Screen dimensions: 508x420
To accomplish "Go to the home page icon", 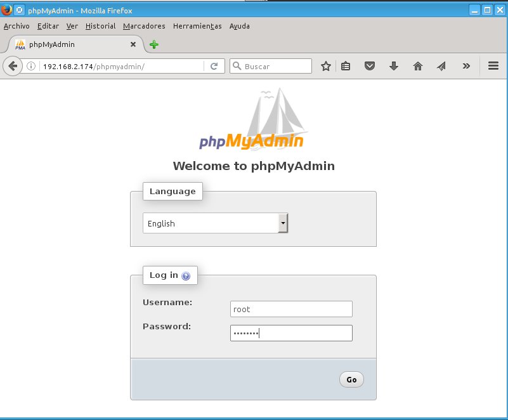I will coord(418,66).
